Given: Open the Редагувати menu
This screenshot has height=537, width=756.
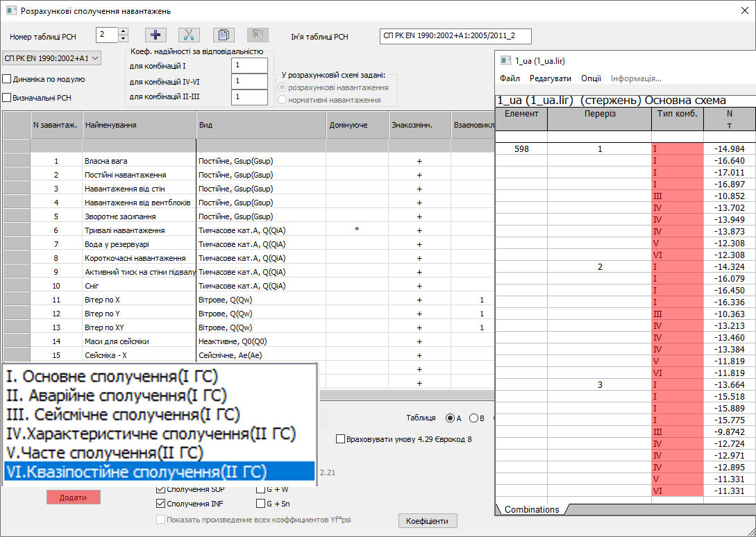Looking at the screenshot, I should tap(551, 78).
